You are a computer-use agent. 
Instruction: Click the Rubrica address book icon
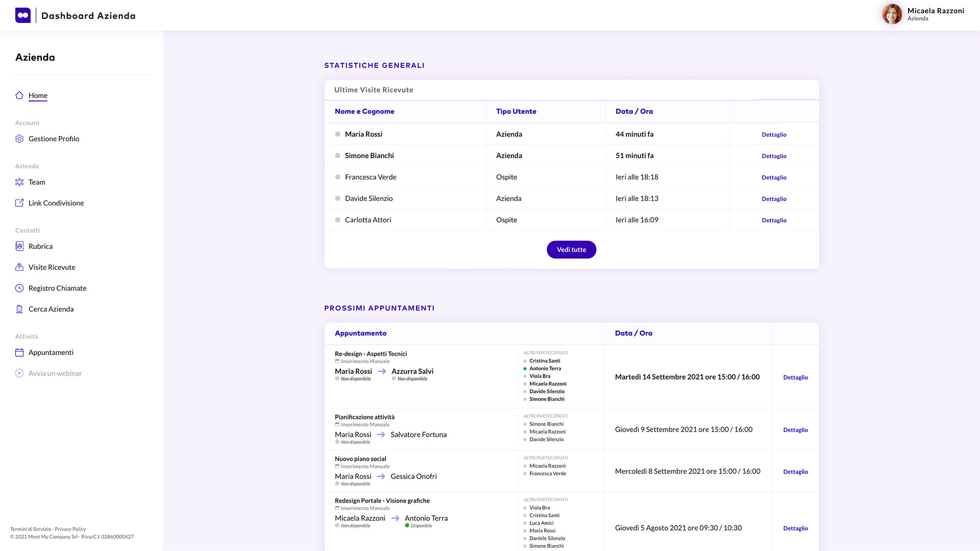tap(19, 246)
